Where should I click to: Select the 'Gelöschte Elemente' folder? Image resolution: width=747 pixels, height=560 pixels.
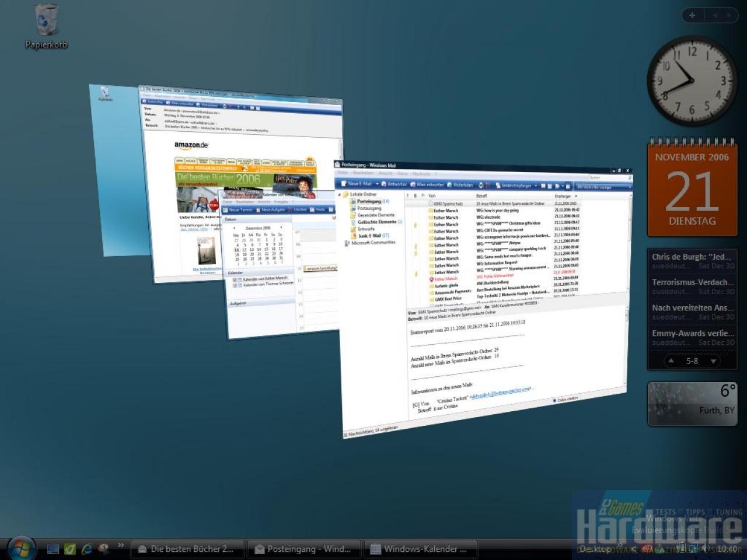coord(378,222)
